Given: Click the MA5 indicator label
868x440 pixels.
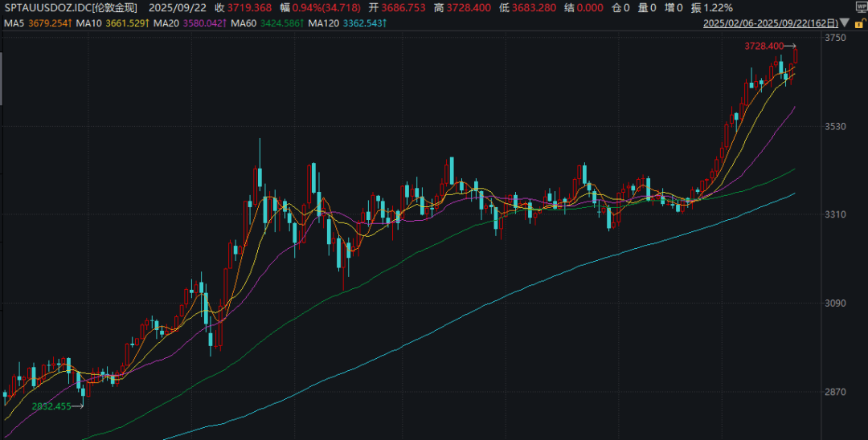Looking at the screenshot, I should [x=14, y=24].
